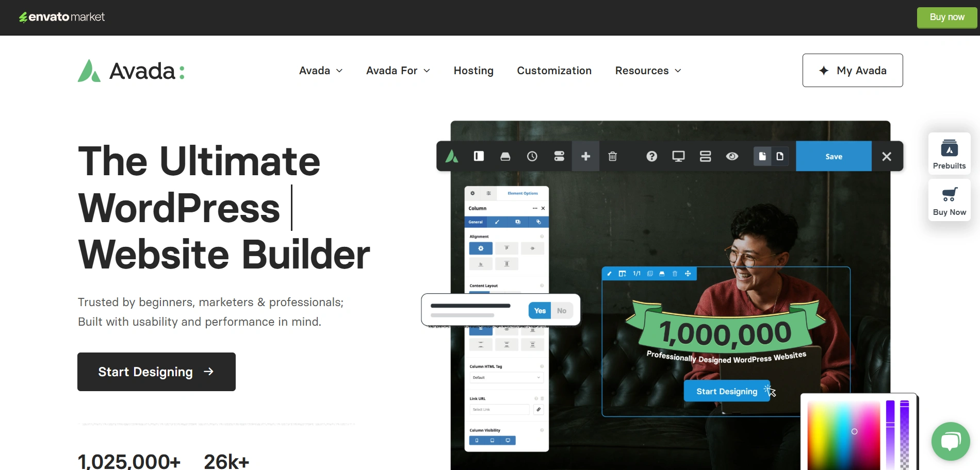Viewport: 980px width, 470px height.
Task: Toggle the eye preview icon in toolbar
Action: pos(732,156)
